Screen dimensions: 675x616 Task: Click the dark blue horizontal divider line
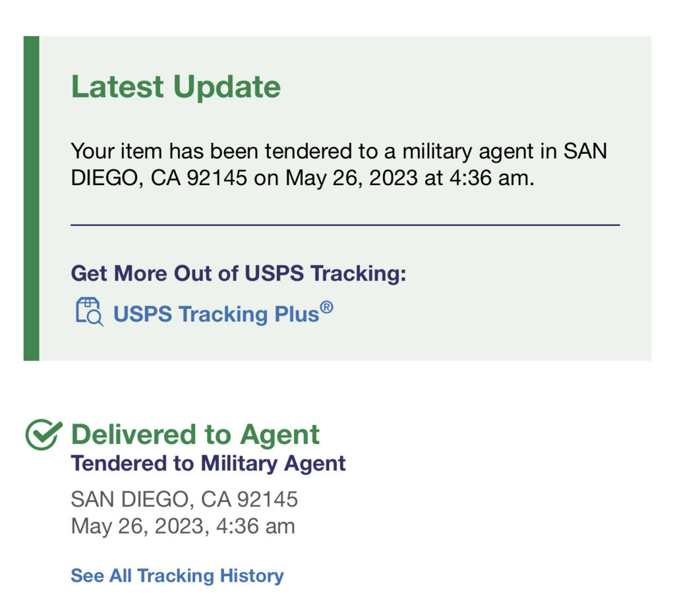[345, 225]
